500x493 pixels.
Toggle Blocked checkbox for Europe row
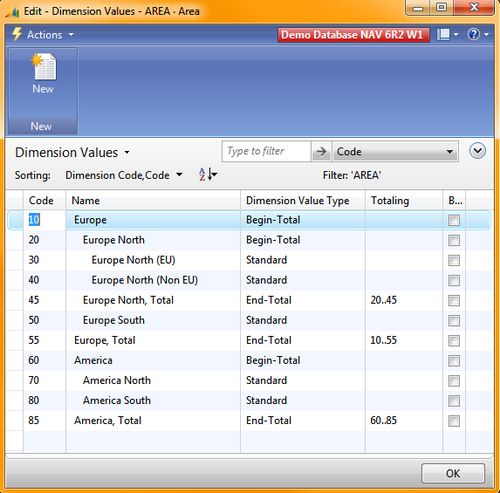pos(454,220)
